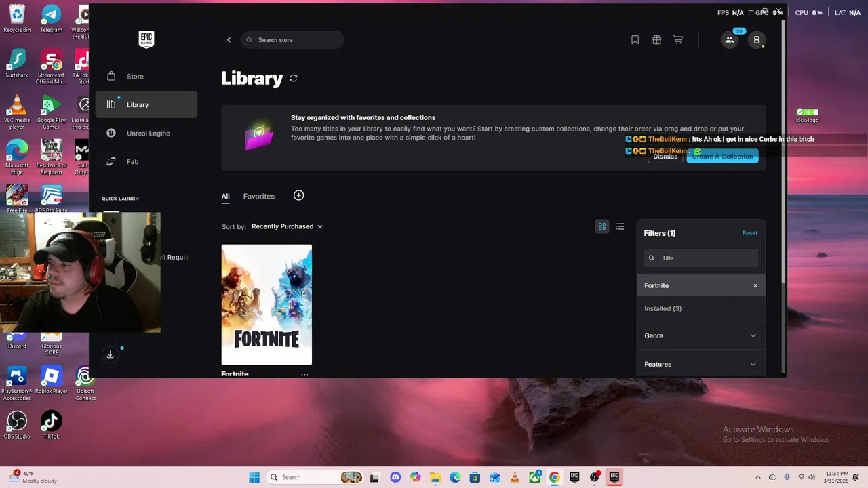Click the Fortnite game cover thumbnail

(x=267, y=305)
